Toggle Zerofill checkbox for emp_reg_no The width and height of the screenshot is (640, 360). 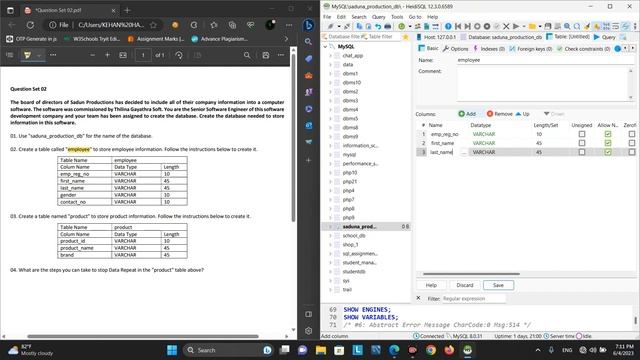[x=632, y=134]
